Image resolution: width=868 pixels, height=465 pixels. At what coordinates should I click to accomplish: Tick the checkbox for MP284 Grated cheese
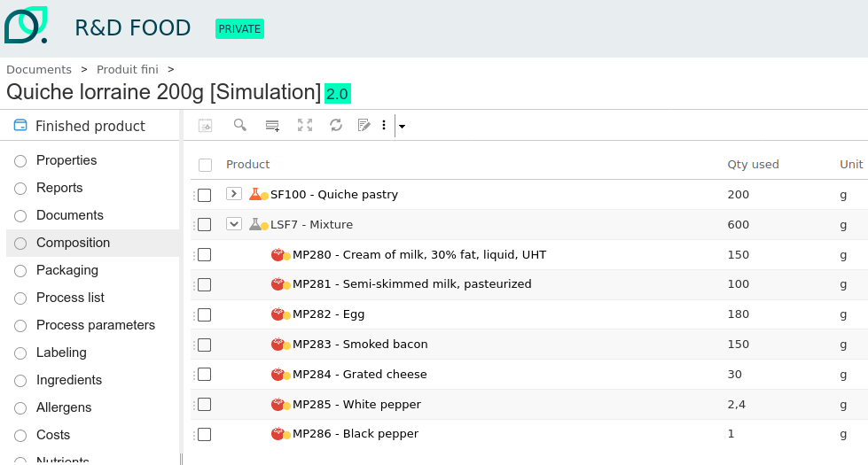click(204, 375)
